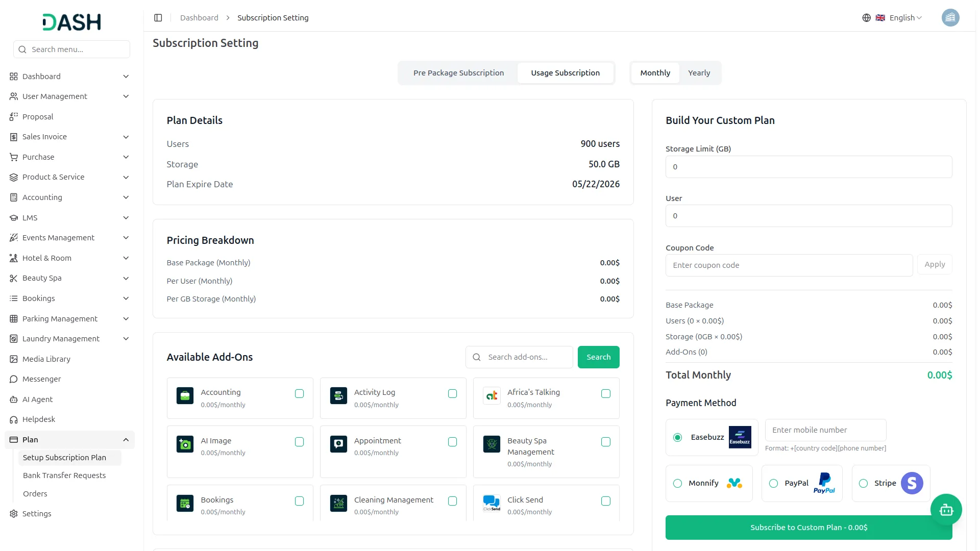This screenshot has height=551, width=980.
Task: Click the Appointment add-on icon
Action: click(x=338, y=444)
